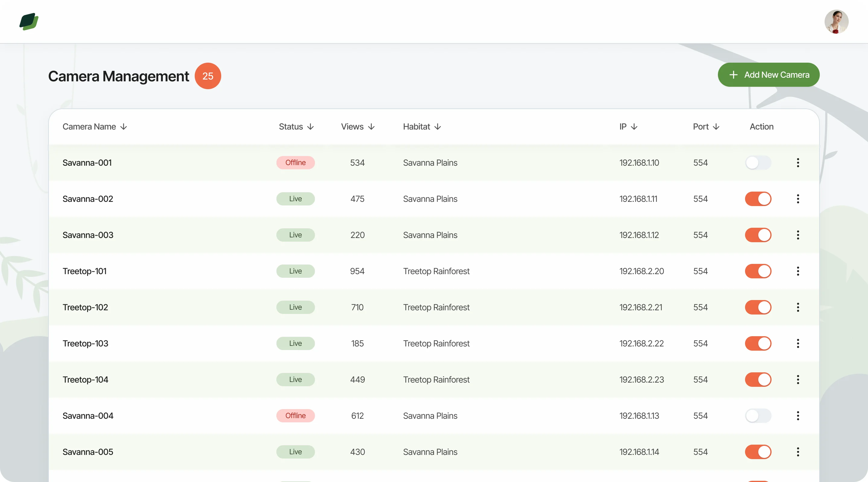Image resolution: width=868 pixels, height=482 pixels.
Task: Click the Live status badge for Savanna-002
Action: tap(295, 199)
